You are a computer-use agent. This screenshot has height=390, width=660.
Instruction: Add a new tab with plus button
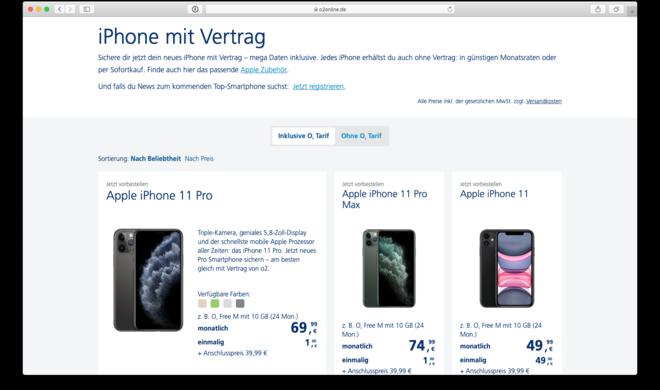click(x=631, y=12)
